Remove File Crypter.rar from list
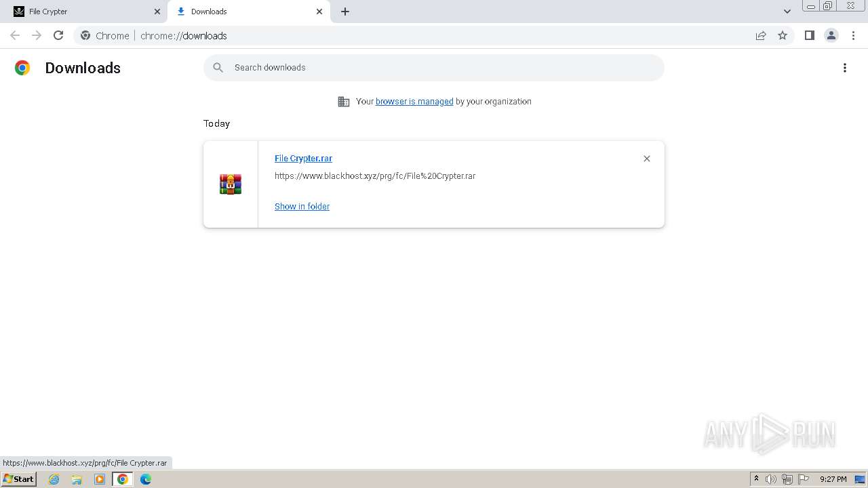Screen dimensions: 868x488 pyautogui.click(x=647, y=159)
